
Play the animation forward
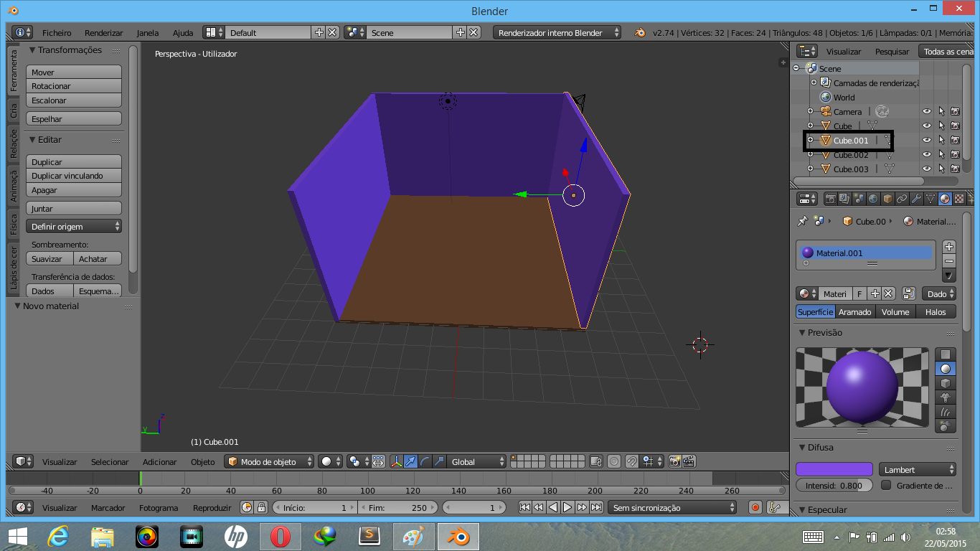coord(567,507)
